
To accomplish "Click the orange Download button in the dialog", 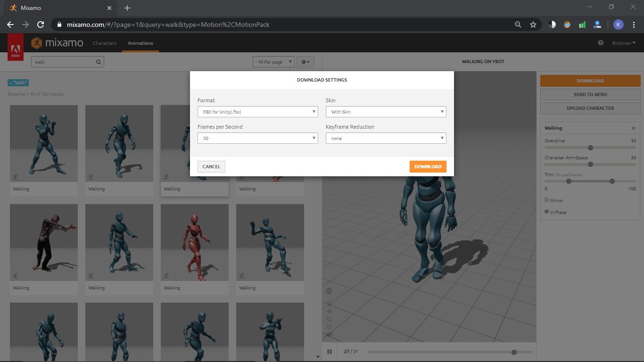I will click(x=428, y=166).
